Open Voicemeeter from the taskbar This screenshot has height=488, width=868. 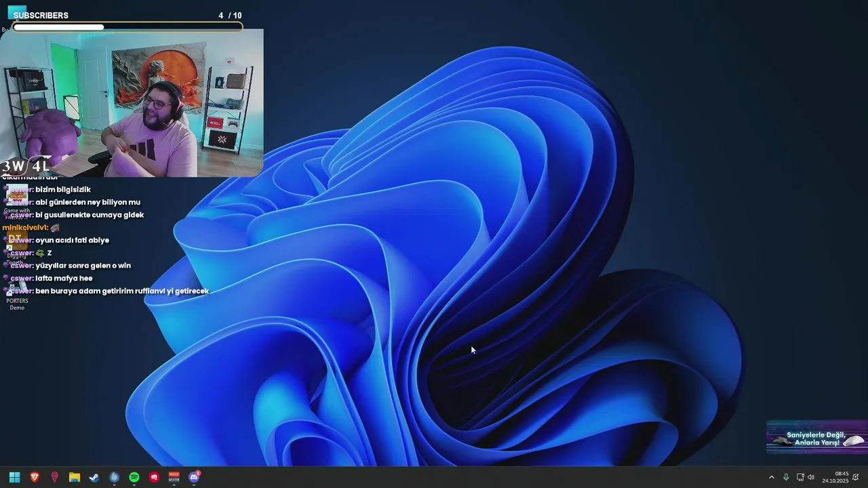[x=174, y=477]
